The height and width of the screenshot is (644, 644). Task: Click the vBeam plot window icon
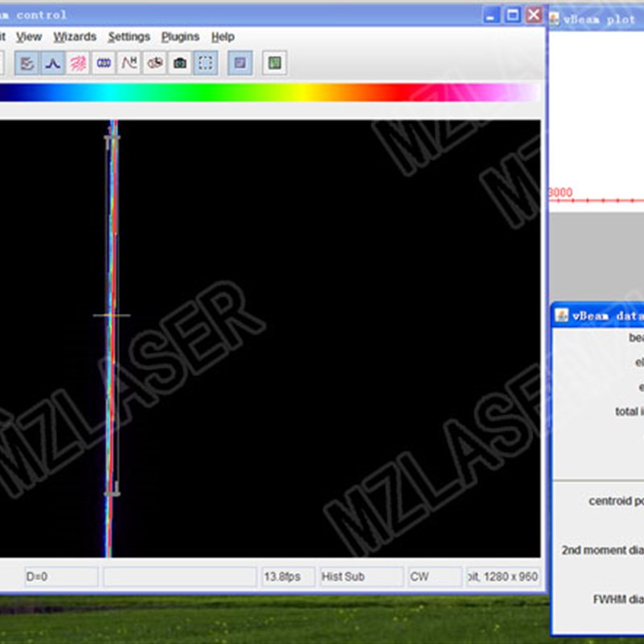(555, 19)
